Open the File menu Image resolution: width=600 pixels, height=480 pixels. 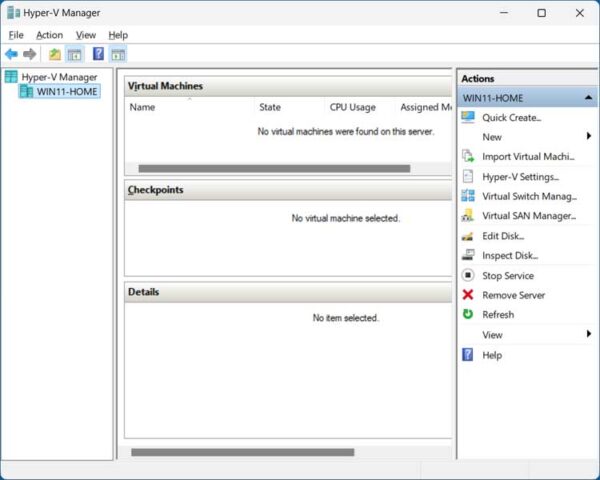(16, 35)
